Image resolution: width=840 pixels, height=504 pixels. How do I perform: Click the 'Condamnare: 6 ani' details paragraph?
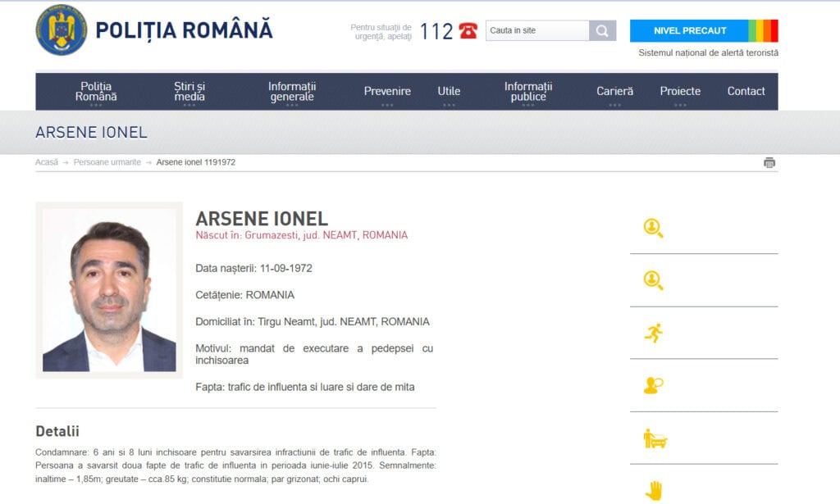235,465
